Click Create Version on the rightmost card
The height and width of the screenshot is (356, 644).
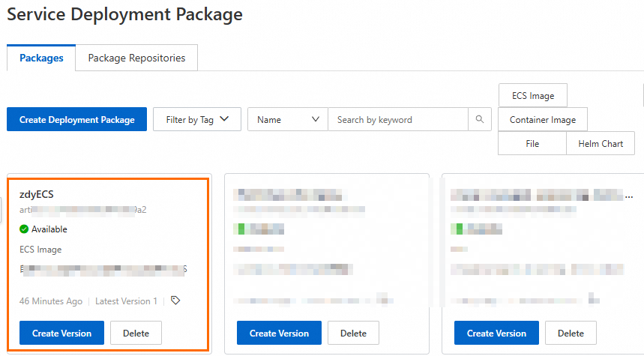tap(496, 334)
